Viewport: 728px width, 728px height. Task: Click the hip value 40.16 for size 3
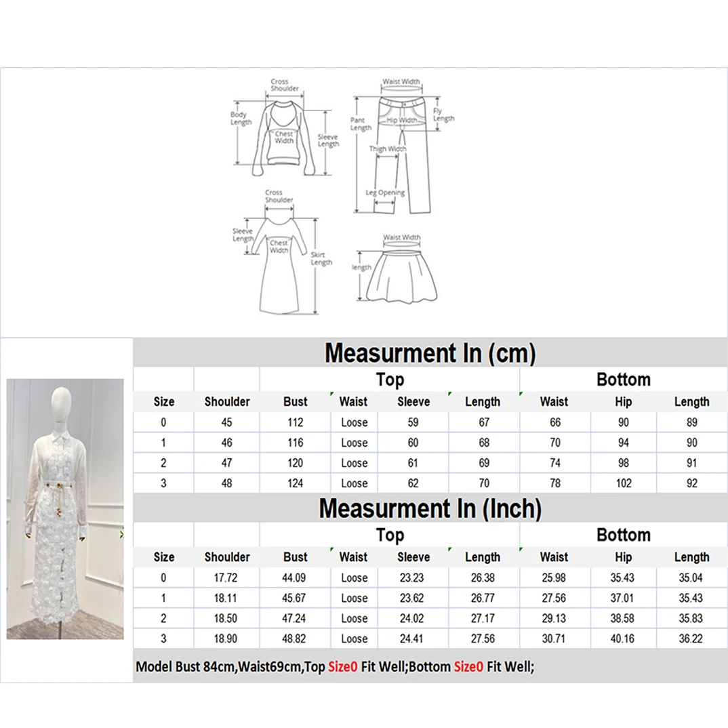coord(622,639)
